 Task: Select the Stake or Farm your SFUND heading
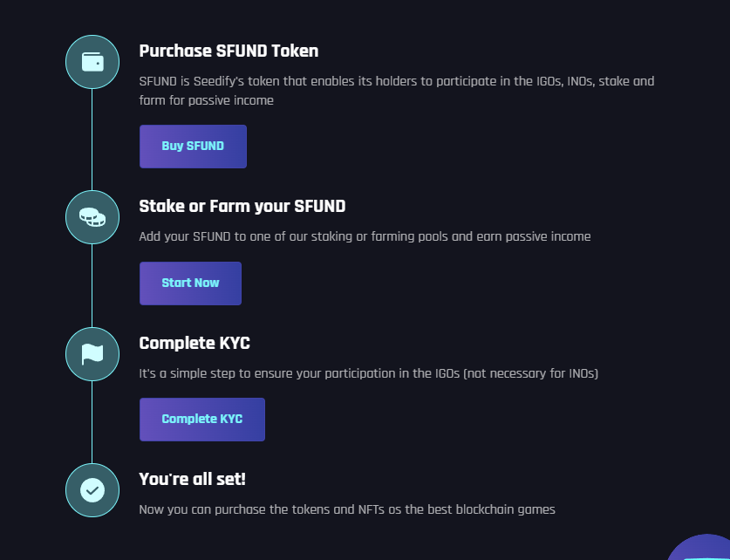coord(242,206)
